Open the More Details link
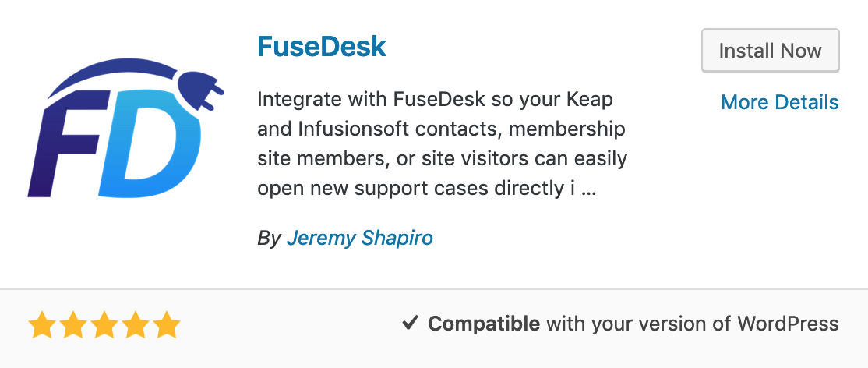868x368 pixels. [779, 102]
